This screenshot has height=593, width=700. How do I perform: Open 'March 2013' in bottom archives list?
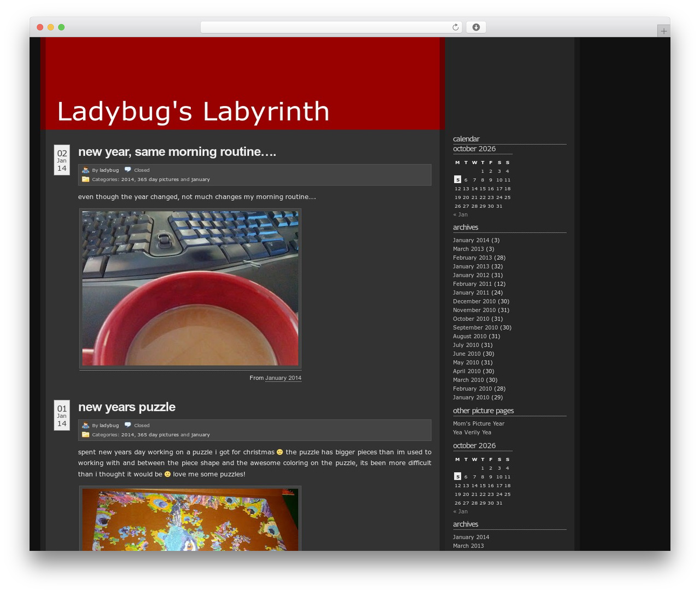468,546
